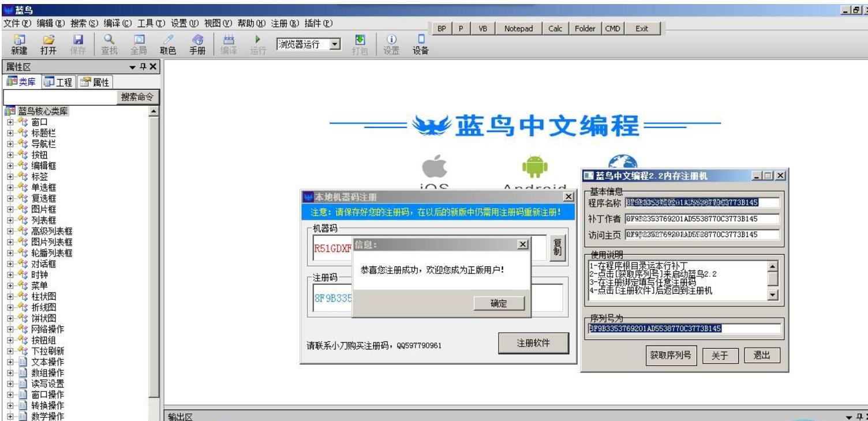Select 蓝鸟核心类库 root tree item
This screenshot has height=421, width=868.
(x=44, y=111)
